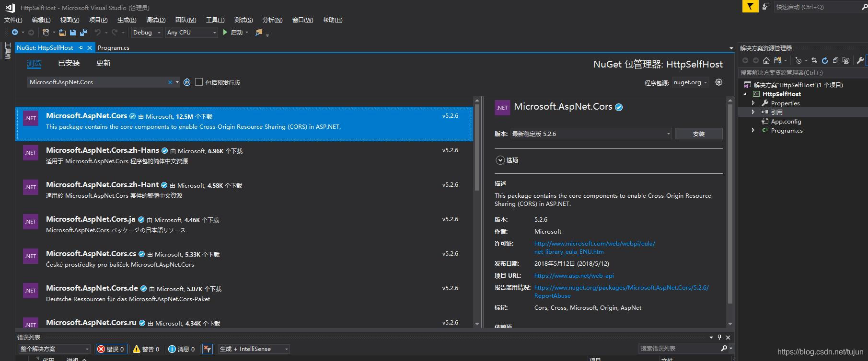Save all files from toolbar
This screenshot has height=361, width=868.
coord(83,32)
